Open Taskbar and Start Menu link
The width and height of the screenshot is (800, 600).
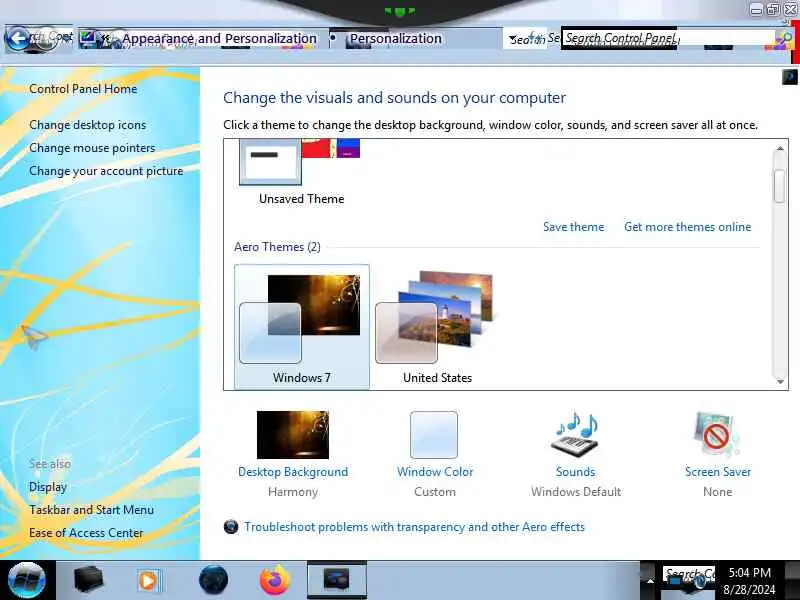[91, 510]
